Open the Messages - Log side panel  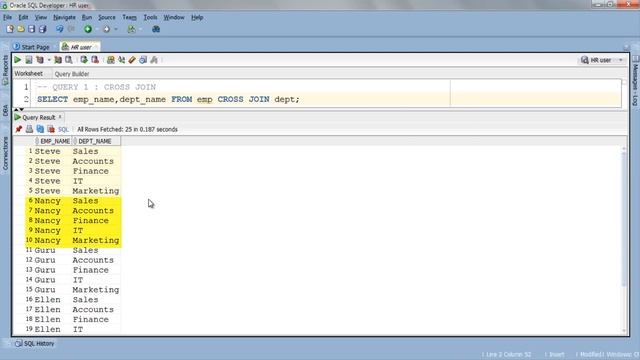(636, 81)
